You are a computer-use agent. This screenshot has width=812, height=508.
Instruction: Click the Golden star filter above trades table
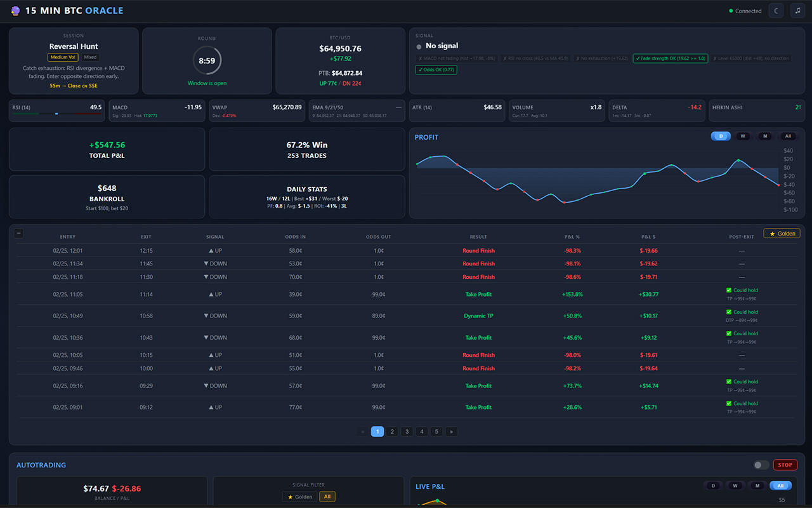tap(782, 234)
